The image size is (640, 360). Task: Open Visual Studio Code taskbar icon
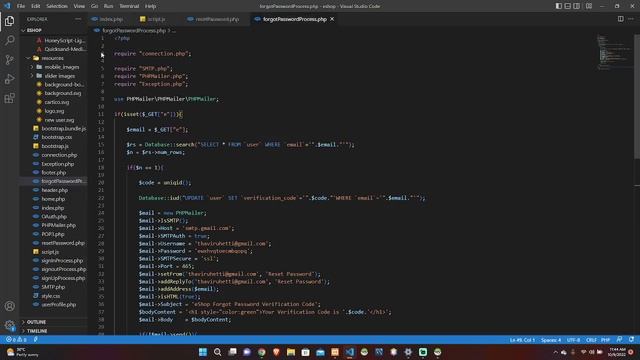click(x=350, y=352)
